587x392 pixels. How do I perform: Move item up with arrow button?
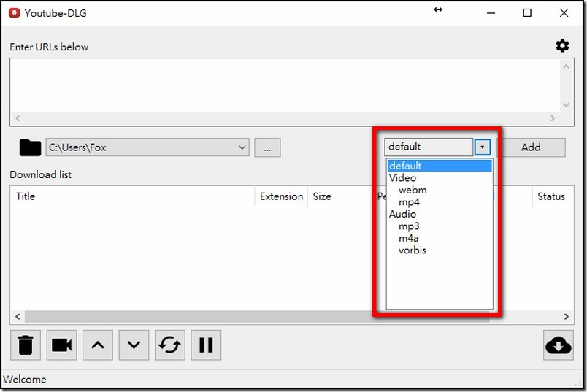[x=98, y=345]
